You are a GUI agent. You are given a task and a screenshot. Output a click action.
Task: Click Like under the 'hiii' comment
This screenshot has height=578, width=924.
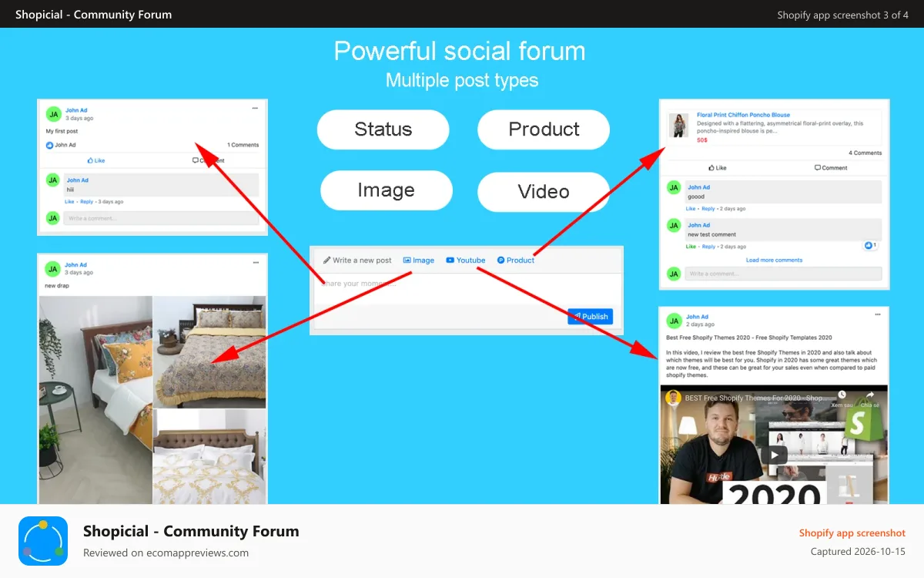click(69, 202)
